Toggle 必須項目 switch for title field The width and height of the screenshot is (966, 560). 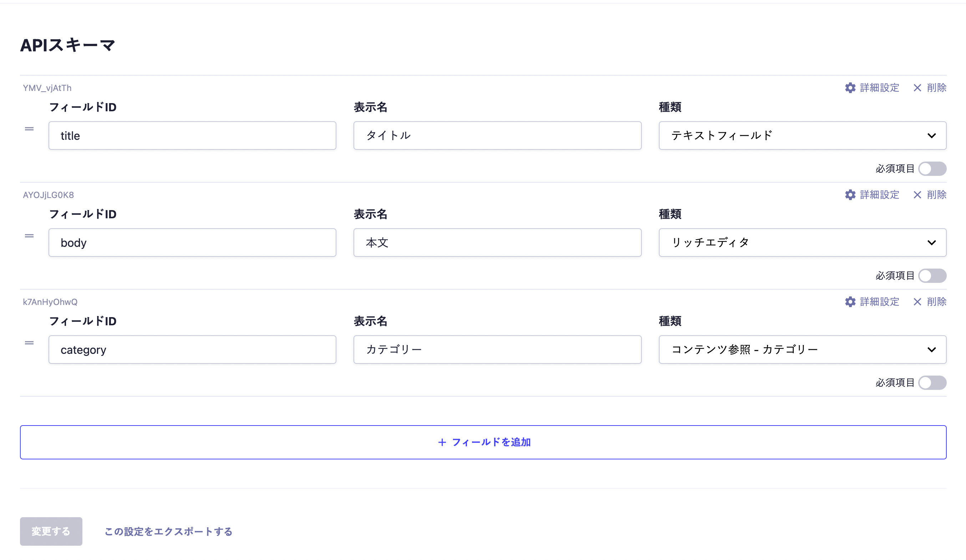tap(932, 169)
